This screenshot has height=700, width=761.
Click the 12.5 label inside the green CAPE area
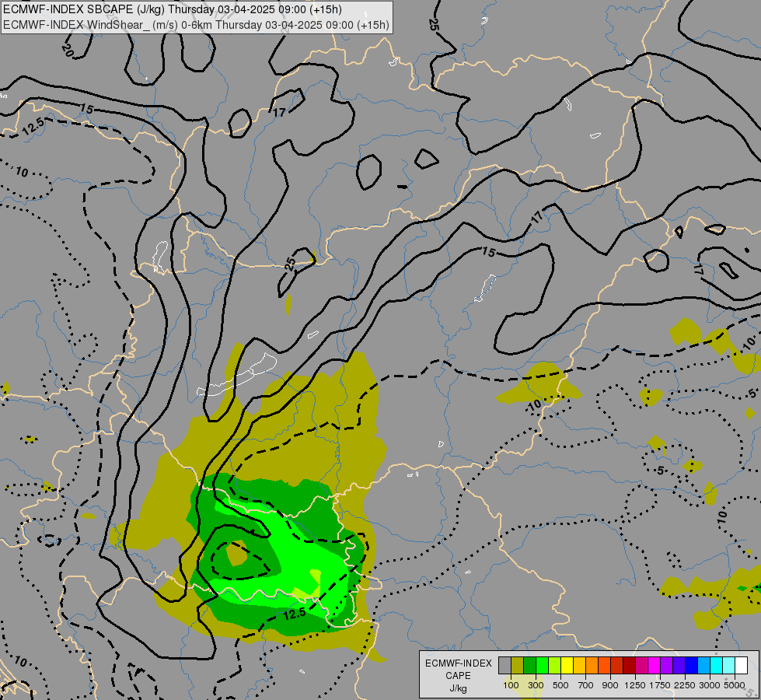click(295, 614)
